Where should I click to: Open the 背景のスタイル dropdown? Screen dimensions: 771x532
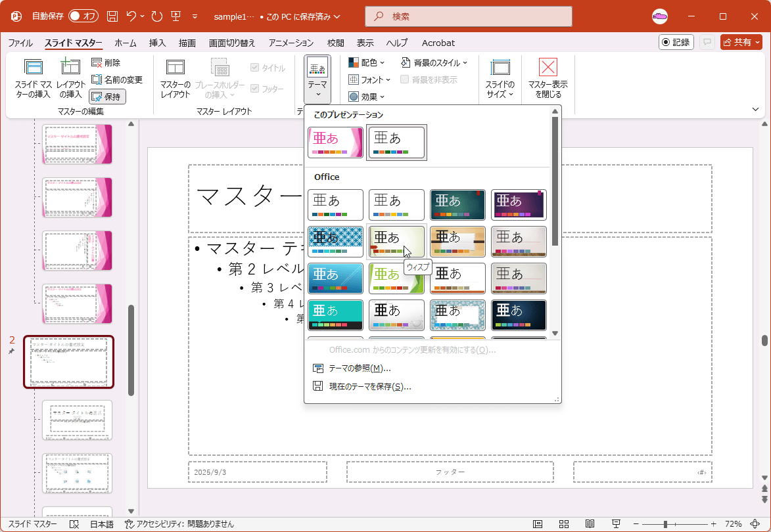pos(434,62)
